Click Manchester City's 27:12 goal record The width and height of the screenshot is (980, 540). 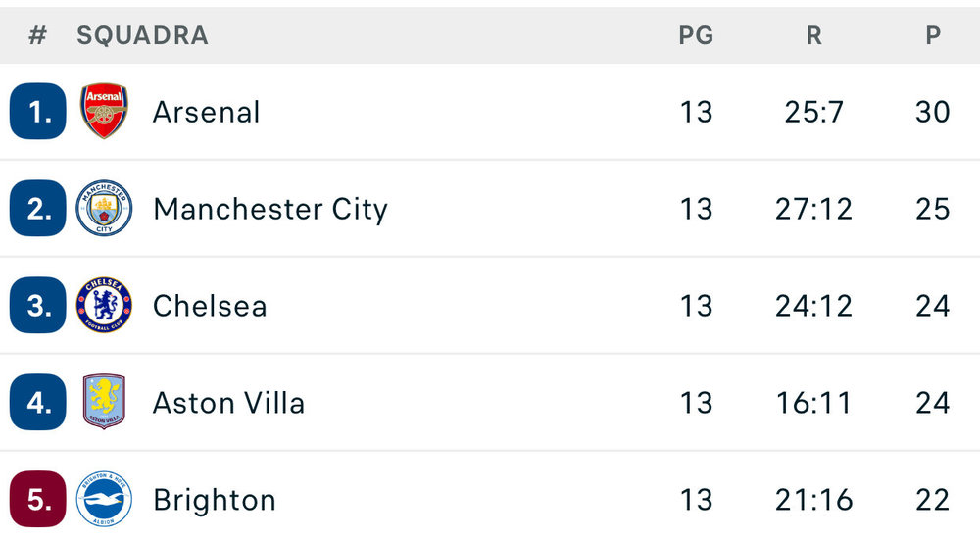[813, 209]
